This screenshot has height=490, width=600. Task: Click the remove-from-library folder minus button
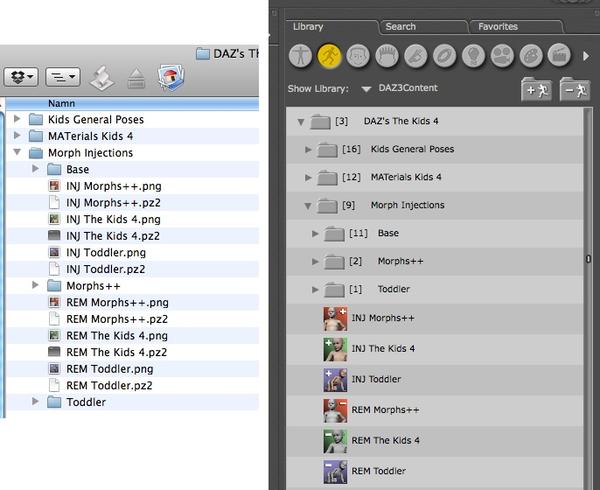pos(575,90)
